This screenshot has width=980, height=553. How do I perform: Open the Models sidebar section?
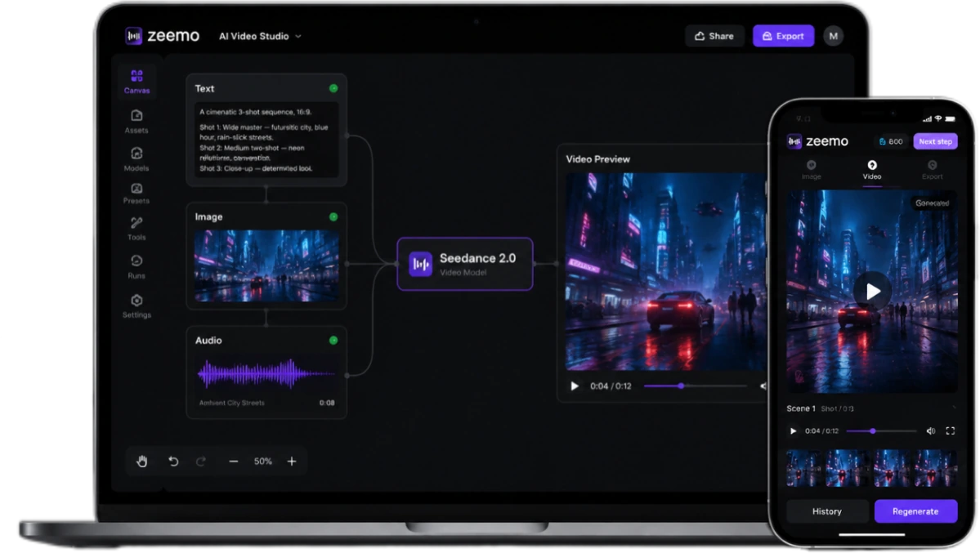136,158
